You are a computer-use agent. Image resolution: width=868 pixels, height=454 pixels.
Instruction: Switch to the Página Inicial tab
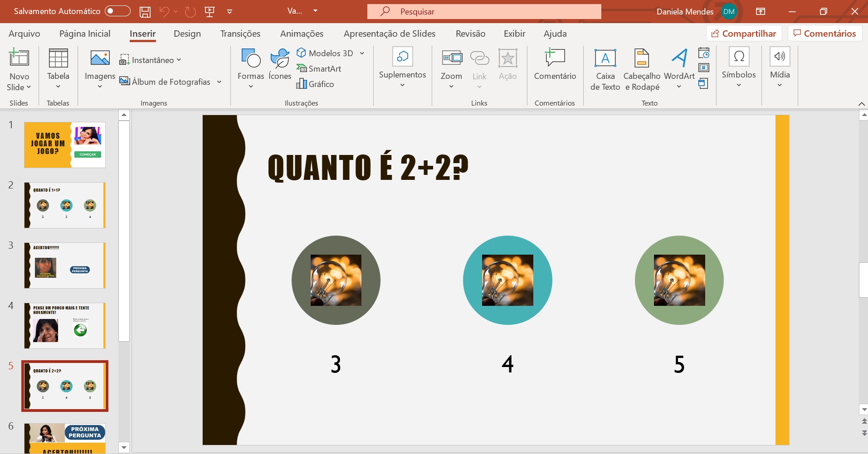coord(85,34)
